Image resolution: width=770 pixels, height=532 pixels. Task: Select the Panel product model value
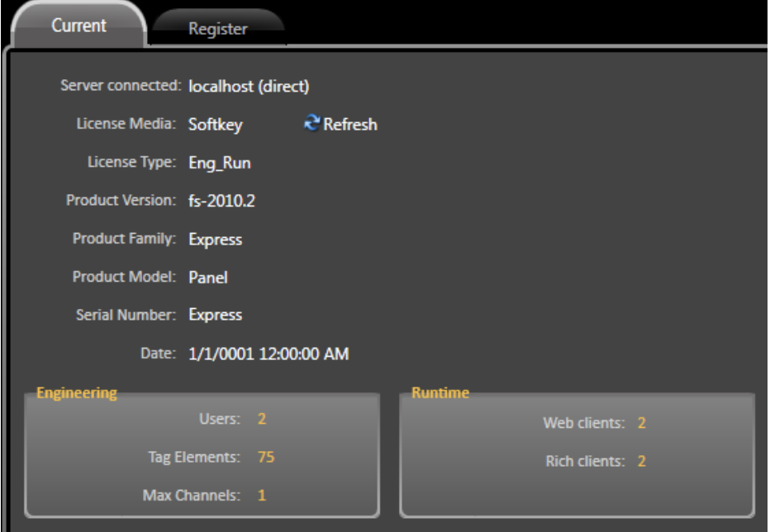pyautogui.click(x=207, y=278)
